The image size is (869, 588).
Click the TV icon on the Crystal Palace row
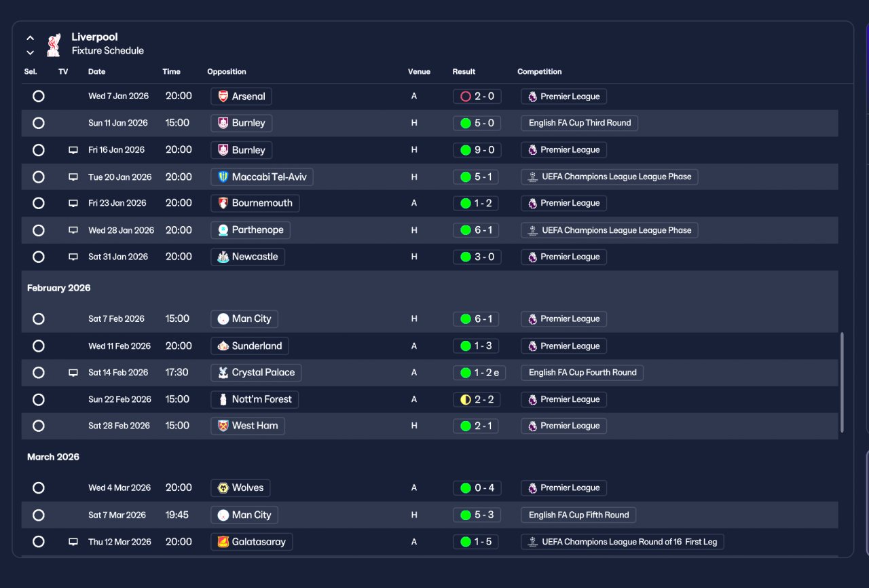tap(73, 373)
